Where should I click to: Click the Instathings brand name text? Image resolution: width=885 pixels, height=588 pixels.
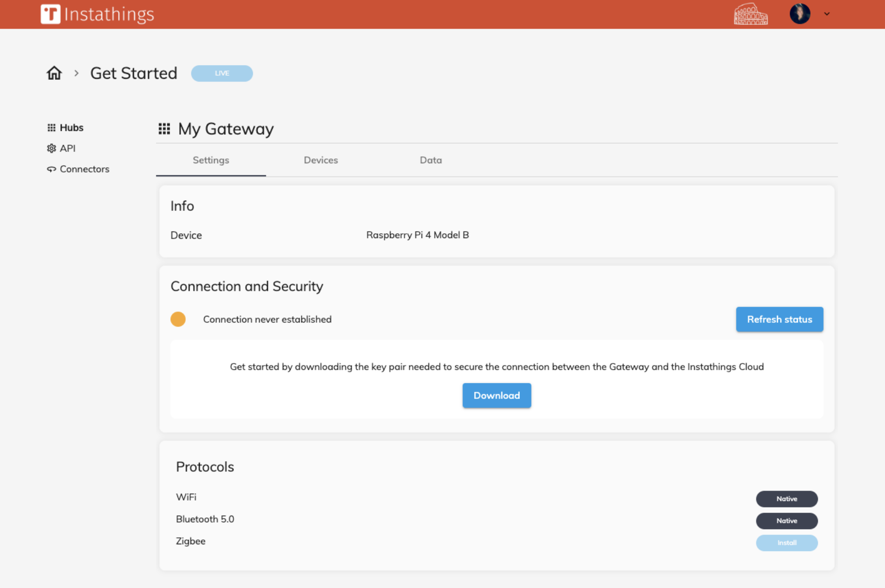coord(109,14)
